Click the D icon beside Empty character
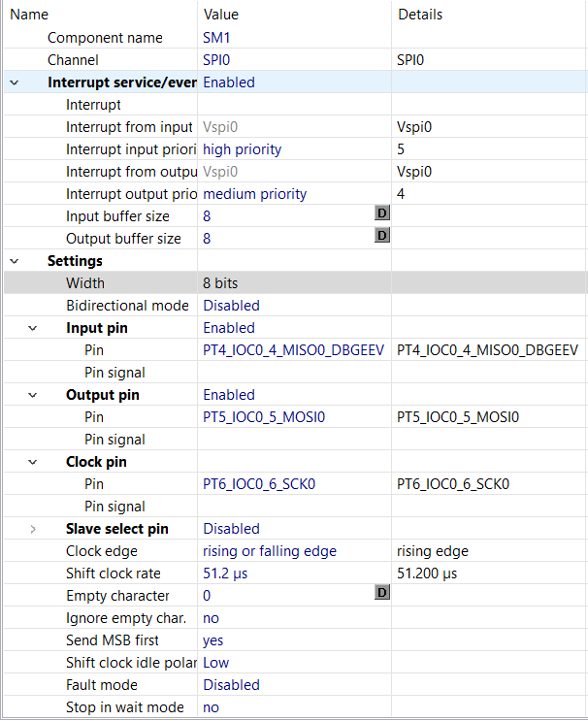Screen dimensions: 588x721 pos(382,593)
